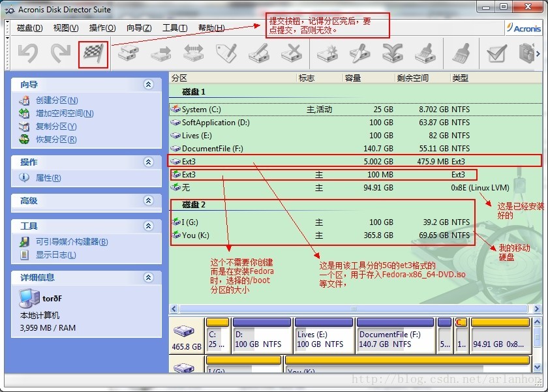Click the toolbar overflow arrow at right
This screenshot has height=392, width=548.
coord(538,53)
